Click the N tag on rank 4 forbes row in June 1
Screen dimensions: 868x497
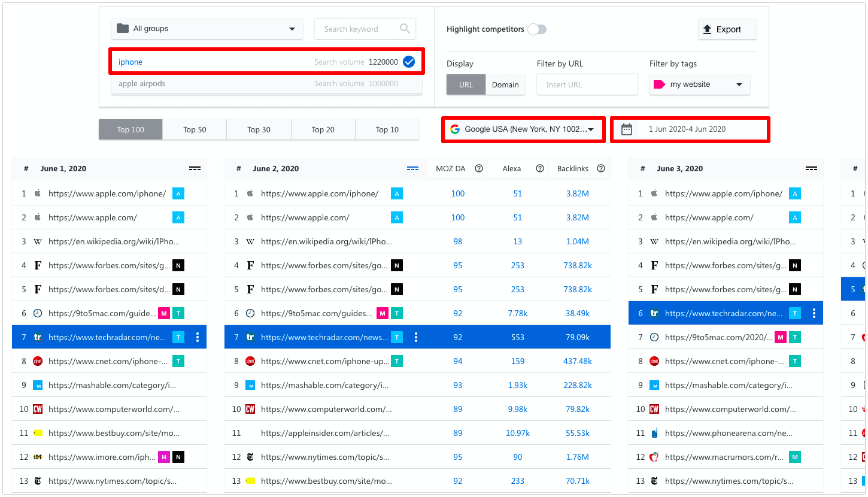[x=178, y=265]
